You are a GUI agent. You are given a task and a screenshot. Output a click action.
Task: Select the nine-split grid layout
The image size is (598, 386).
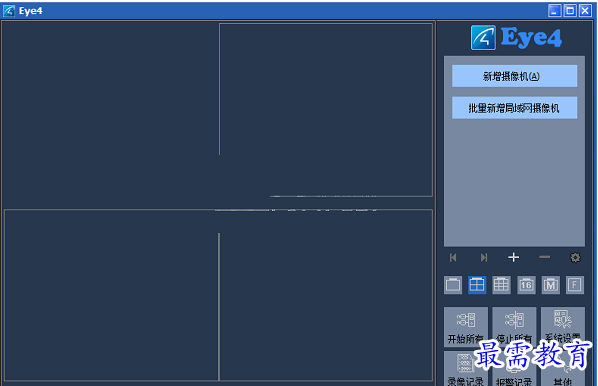501,285
